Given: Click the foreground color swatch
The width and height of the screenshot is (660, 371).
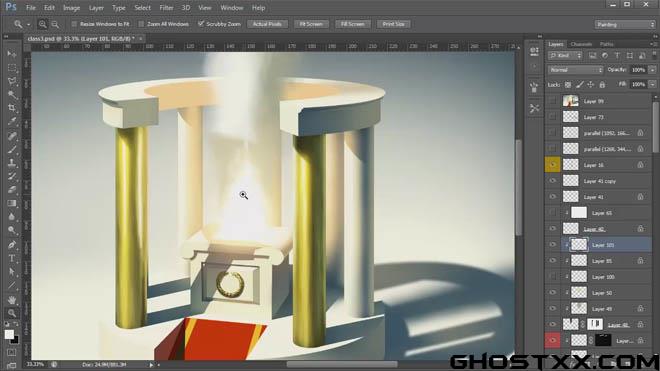Looking at the screenshot, I should coord(9,334).
